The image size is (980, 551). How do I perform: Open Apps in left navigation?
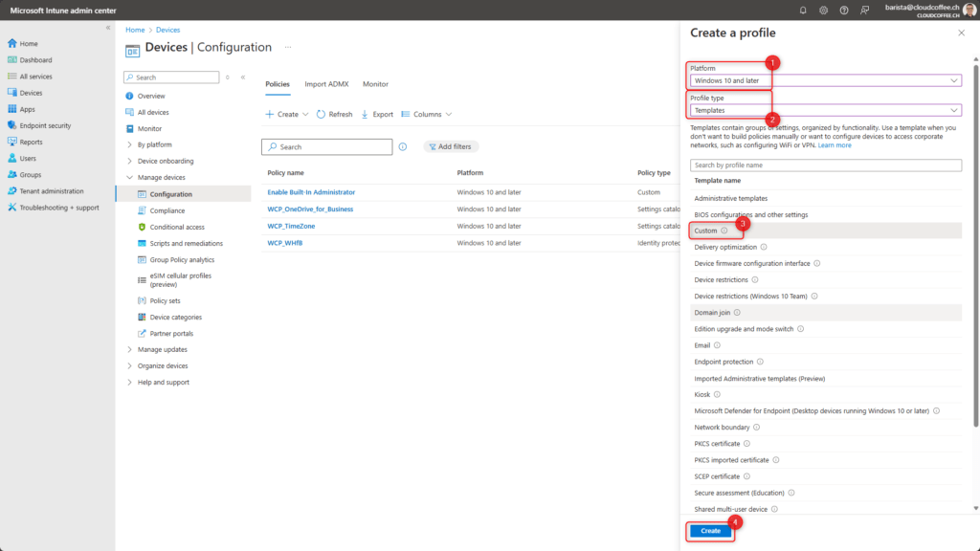pyautogui.click(x=27, y=109)
